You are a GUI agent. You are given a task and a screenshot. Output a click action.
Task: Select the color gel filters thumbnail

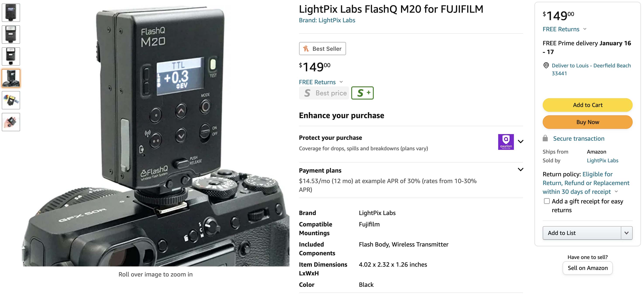point(11,100)
